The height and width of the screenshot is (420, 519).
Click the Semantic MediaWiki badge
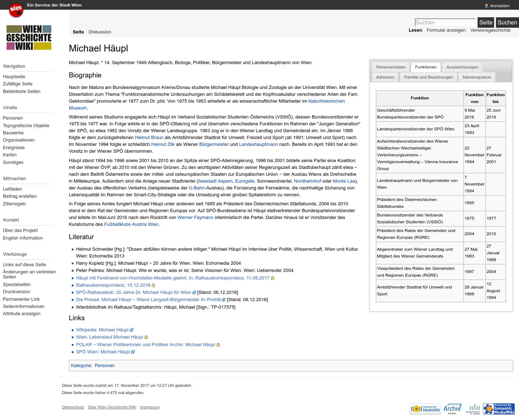tap(499, 409)
